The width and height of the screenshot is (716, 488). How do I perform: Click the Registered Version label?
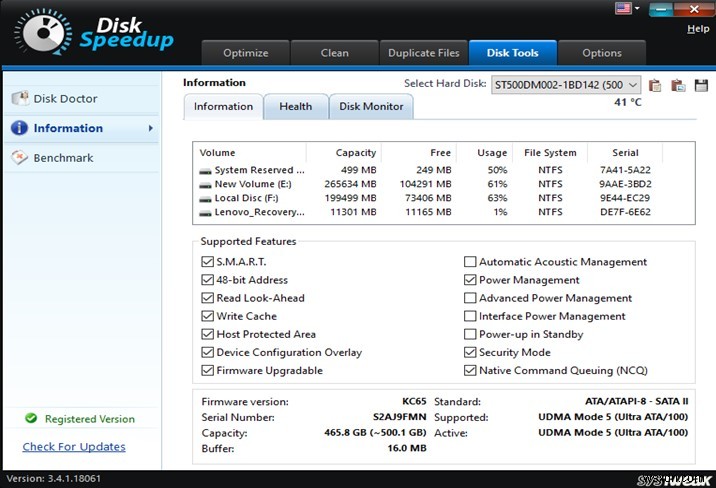tap(90, 419)
